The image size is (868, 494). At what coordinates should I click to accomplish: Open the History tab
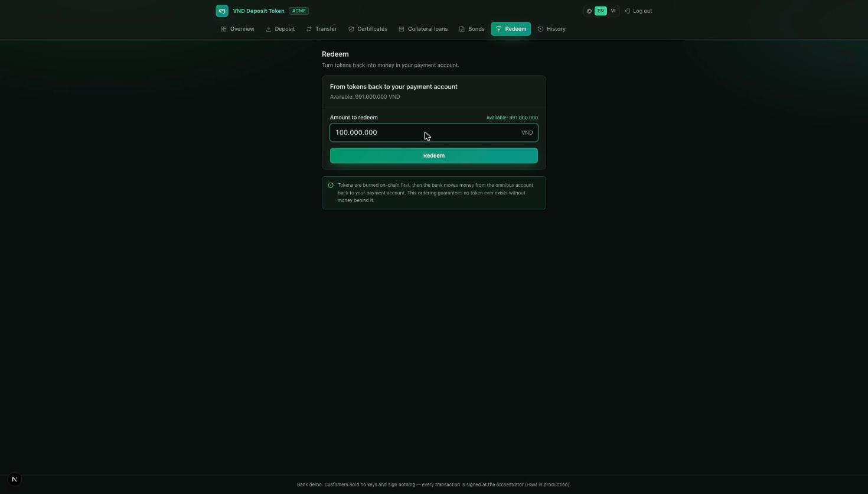(x=552, y=29)
